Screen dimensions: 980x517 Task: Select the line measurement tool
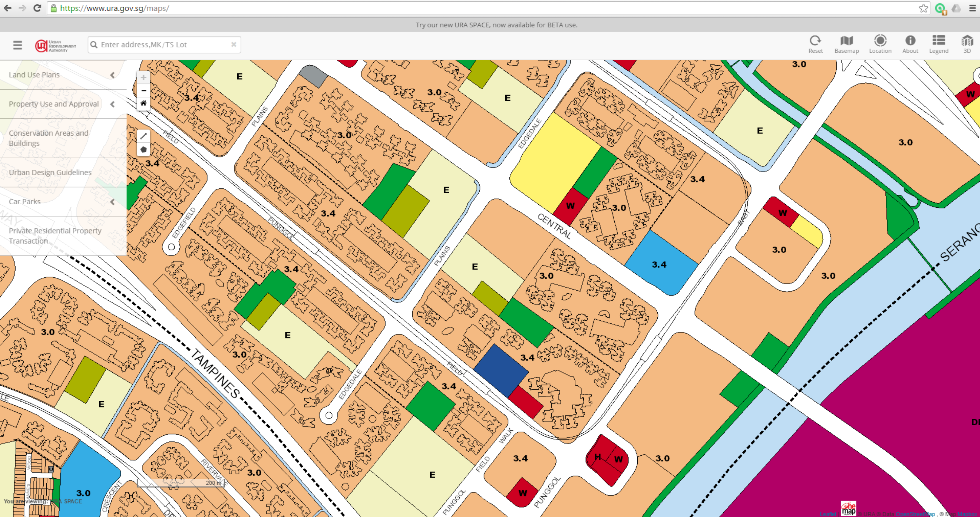click(x=143, y=136)
